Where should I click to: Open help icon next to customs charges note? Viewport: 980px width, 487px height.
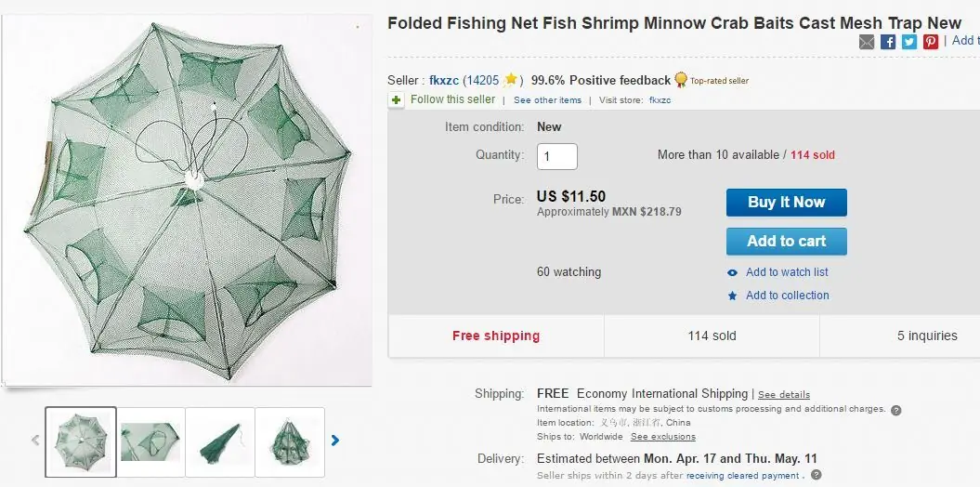[895, 410]
